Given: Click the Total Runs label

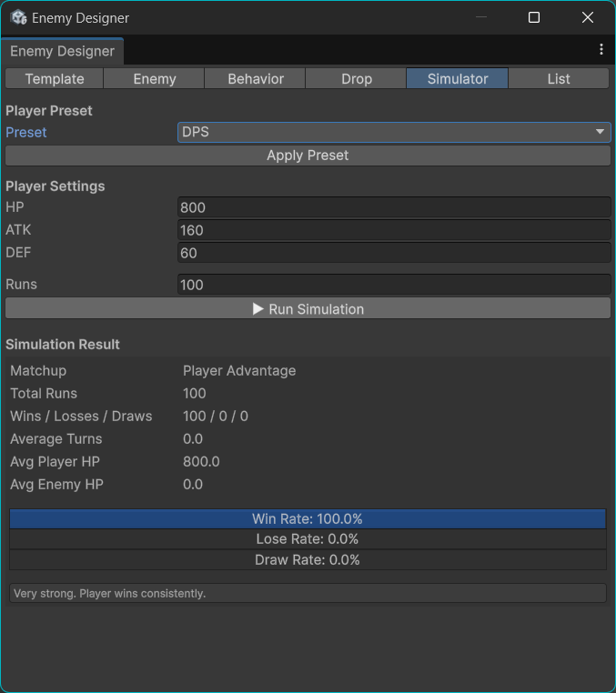Looking at the screenshot, I should (44, 394).
